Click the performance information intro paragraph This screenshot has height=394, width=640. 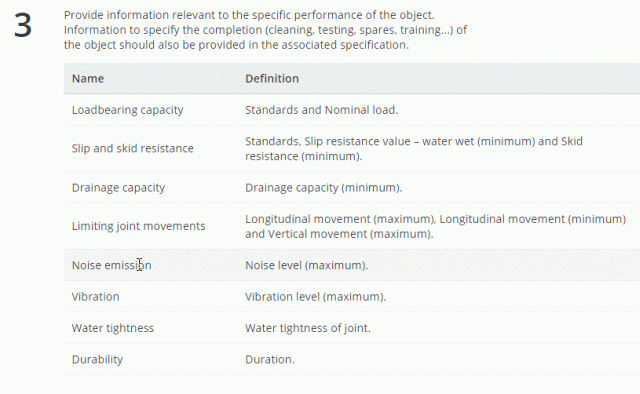click(265, 30)
